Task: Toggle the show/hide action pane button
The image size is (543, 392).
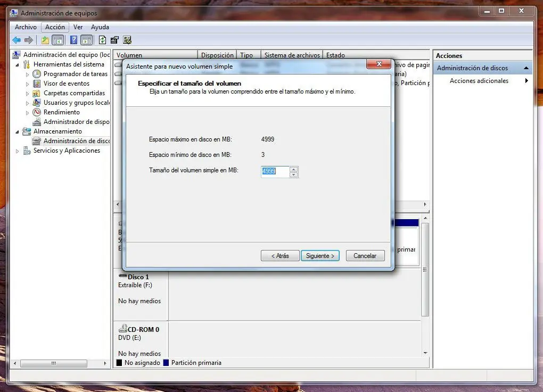Action: click(x=86, y=40)
